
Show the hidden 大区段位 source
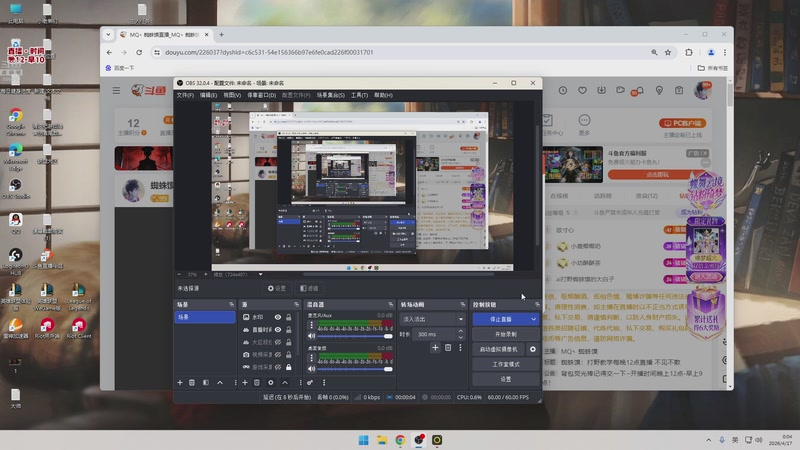278,342
